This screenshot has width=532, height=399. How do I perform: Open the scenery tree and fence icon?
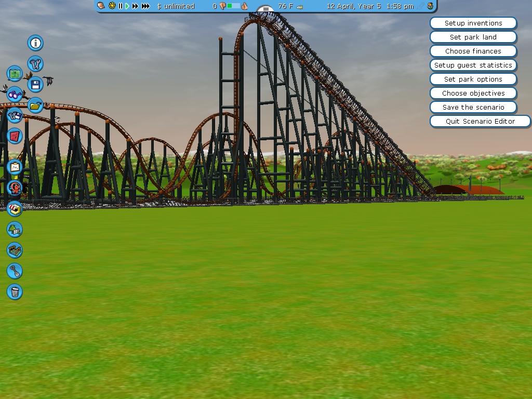click(15, 229)
